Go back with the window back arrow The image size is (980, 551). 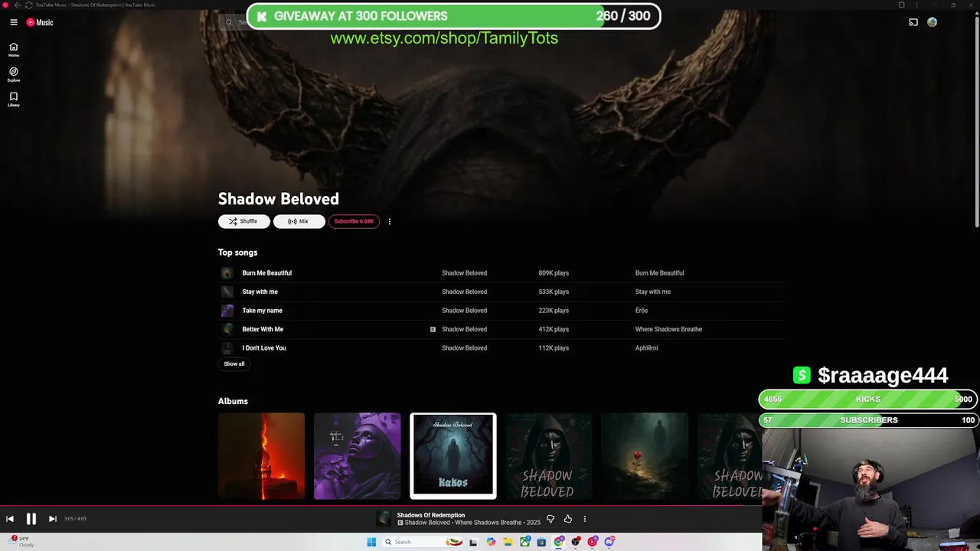point(18,5)
